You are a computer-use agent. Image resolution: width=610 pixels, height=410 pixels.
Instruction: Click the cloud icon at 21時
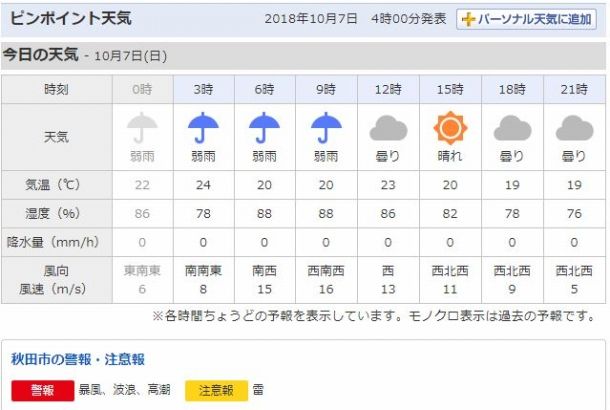574,128
